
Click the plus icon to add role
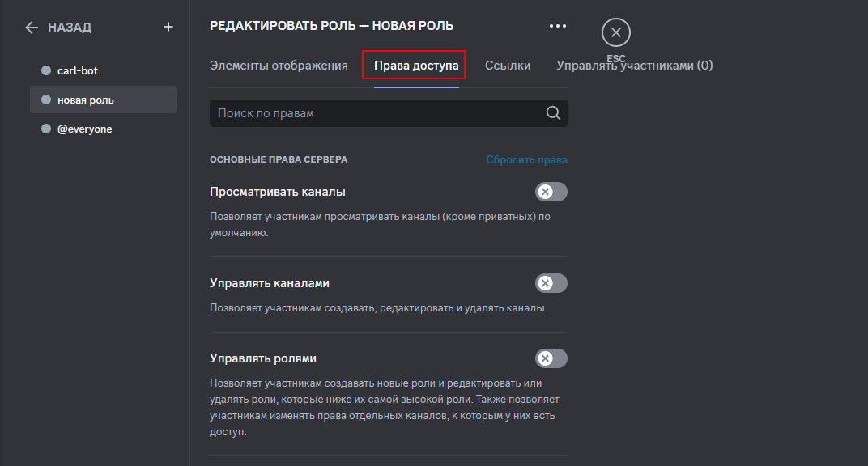pyautogui.click(x=168, y=27)
